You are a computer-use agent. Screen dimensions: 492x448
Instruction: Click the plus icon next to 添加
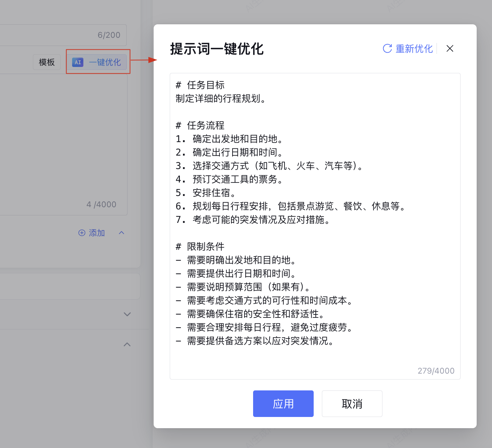82,233
